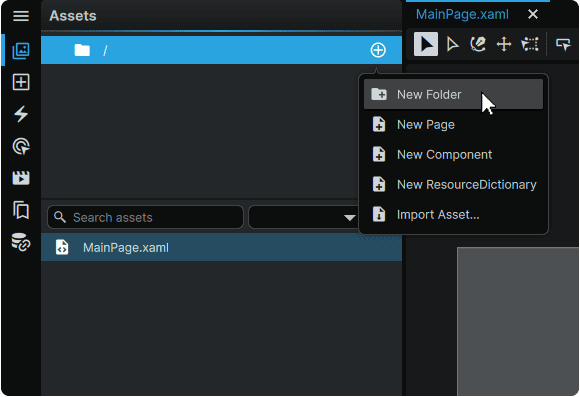Open the film clapper Animations sidebar icon
The width and height of the screenshot is (580, 397).
point(21,178)
